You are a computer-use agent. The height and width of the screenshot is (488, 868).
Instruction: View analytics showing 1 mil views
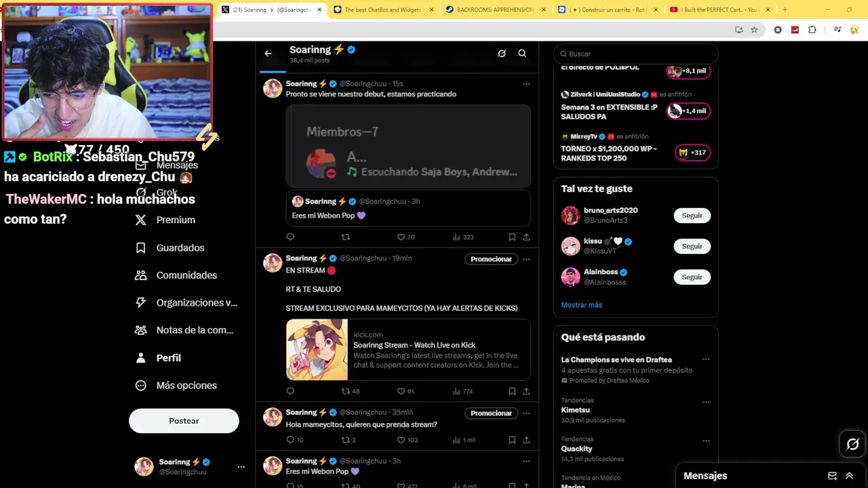(464, 440)
